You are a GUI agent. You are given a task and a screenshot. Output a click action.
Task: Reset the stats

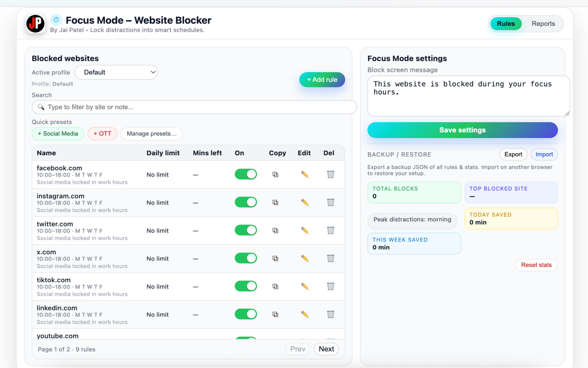pyautogui.click(x=537, y=265)
